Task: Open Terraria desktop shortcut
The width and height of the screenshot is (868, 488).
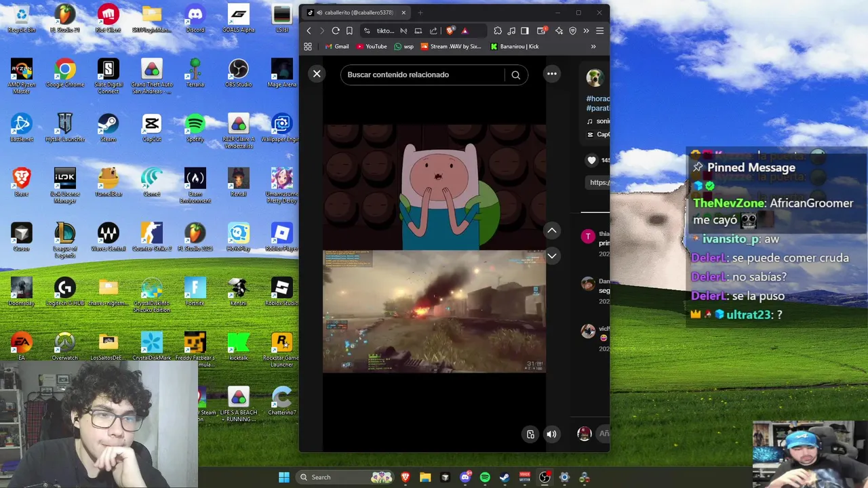Action: 195,73
